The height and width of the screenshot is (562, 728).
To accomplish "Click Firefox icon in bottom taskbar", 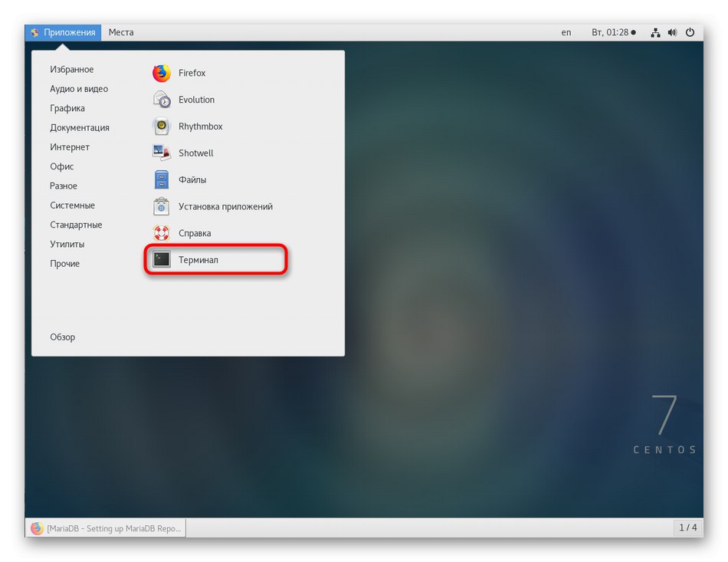I will [x=37, y=528].
